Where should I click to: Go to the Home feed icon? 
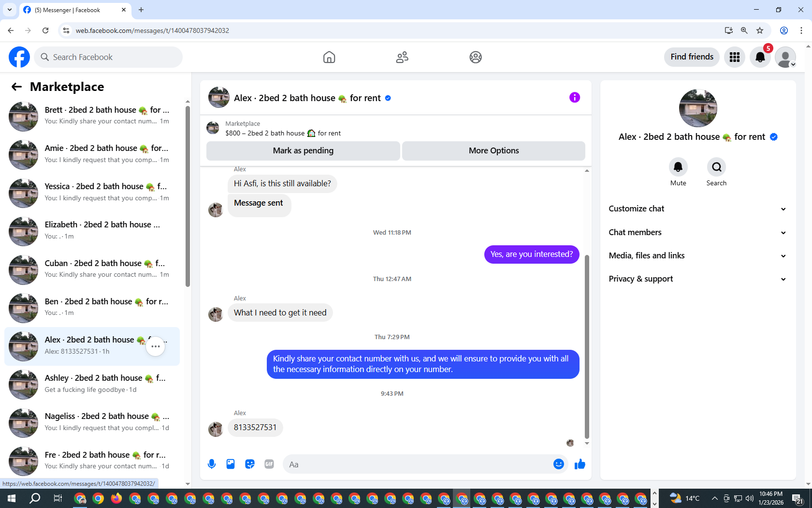point(329,57)
